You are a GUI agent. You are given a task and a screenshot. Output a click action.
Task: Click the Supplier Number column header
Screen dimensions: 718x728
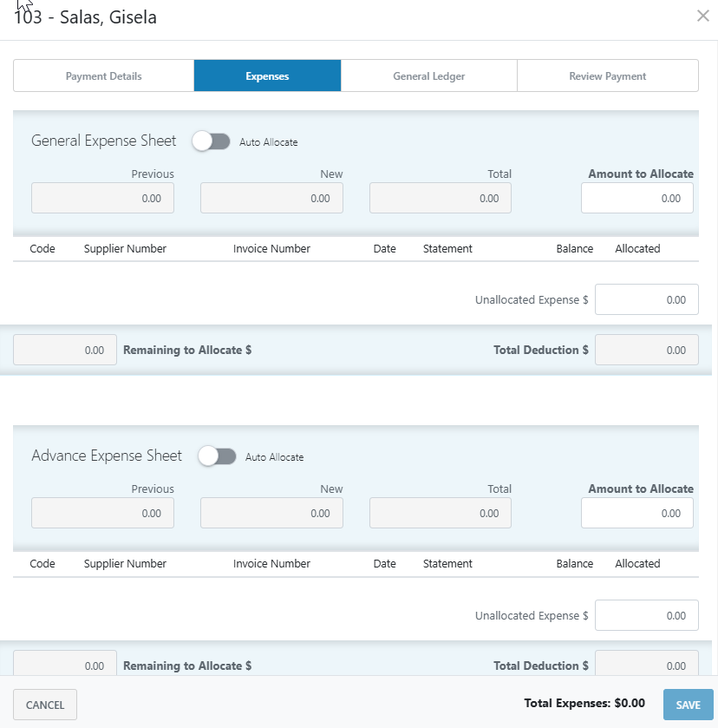pos(125,248)
